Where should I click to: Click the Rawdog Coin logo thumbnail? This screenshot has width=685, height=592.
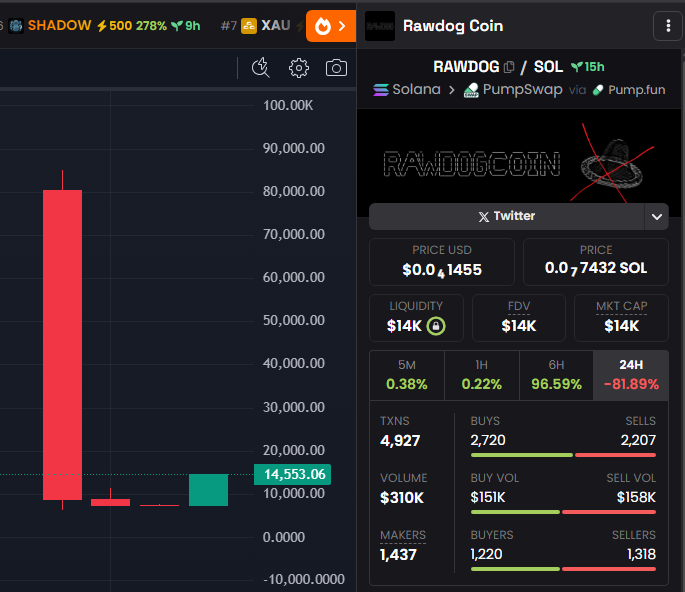click(x=379, y=26)
